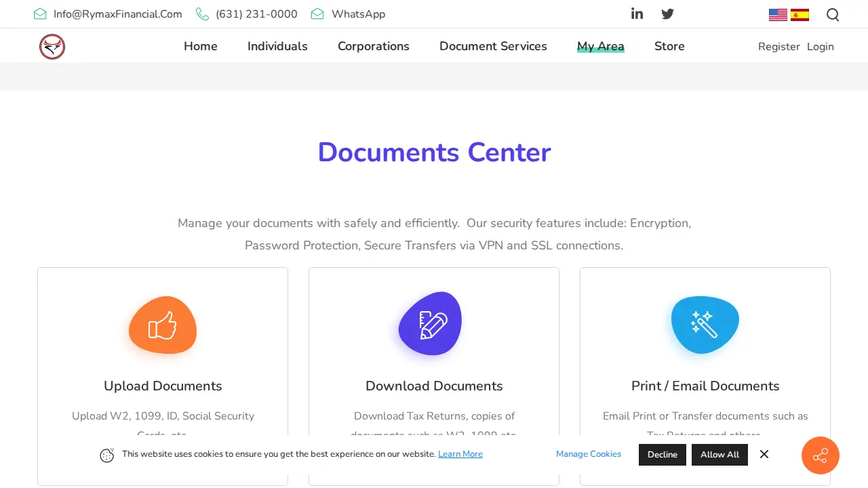Screen dimensions: 868x488
Task: Open the Individuals menu
Action: click(x=277, y=46)
